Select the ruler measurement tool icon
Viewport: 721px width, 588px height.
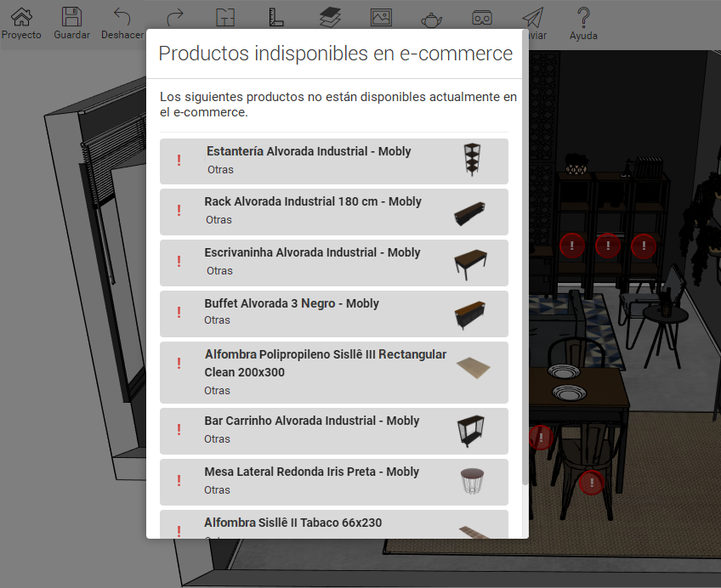coord(275,18)
